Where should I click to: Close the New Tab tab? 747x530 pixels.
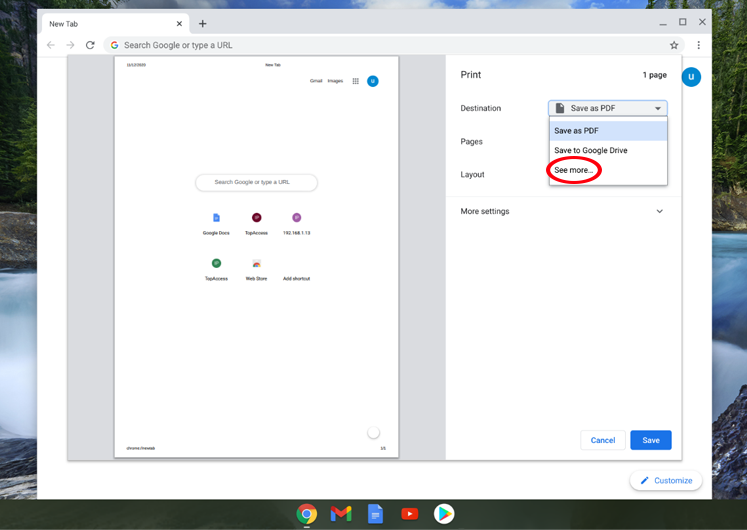tap(179, 23)
